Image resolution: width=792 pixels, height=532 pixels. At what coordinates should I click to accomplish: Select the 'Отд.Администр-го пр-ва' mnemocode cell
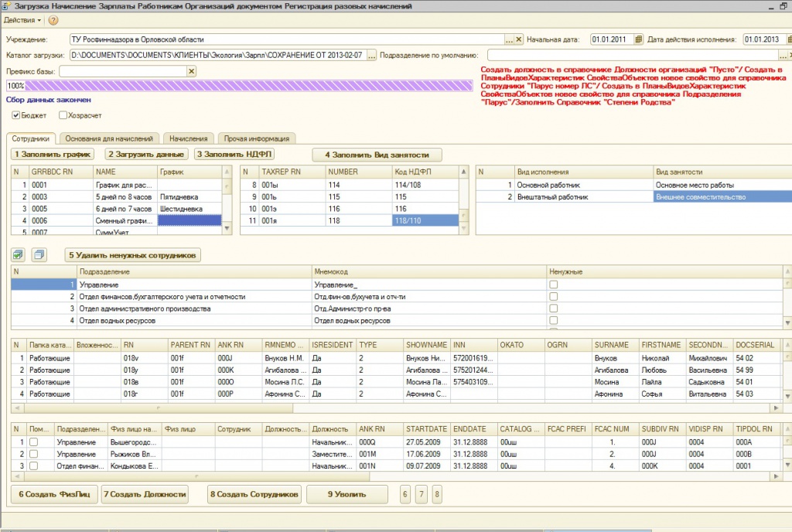tap(428, 309)
